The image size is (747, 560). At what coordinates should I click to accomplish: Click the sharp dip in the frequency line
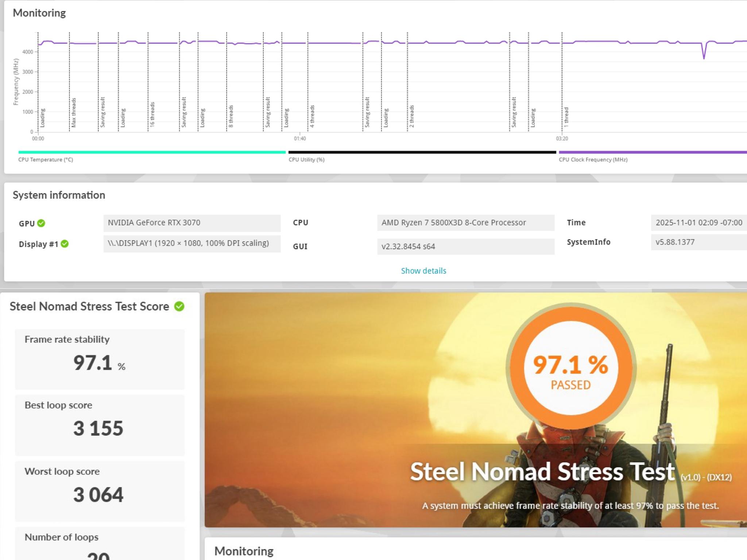[x=704, y=58]
